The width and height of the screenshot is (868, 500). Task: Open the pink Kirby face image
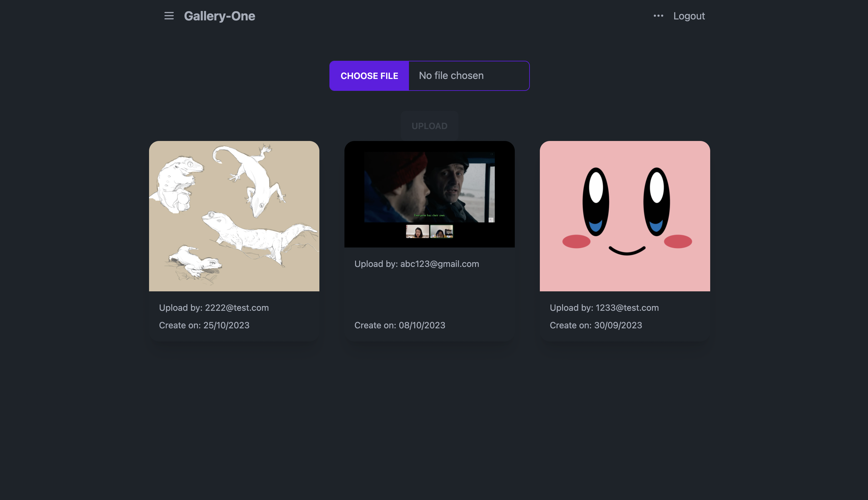625,216
